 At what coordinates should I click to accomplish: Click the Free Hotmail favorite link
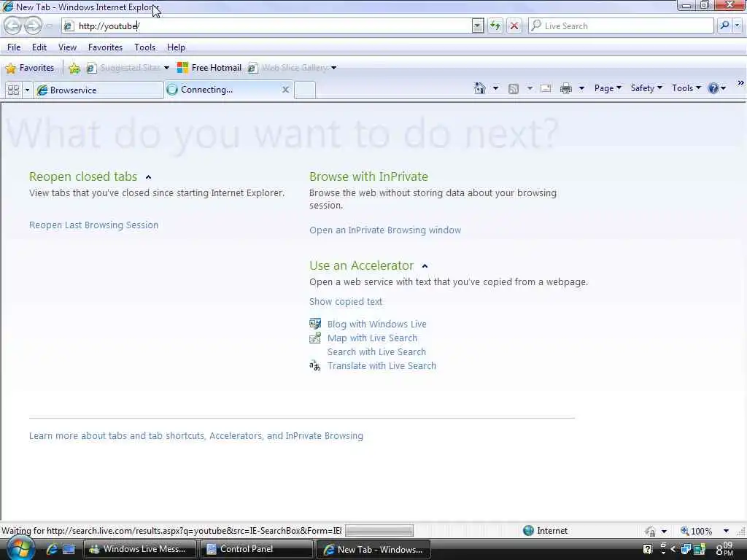209,68
